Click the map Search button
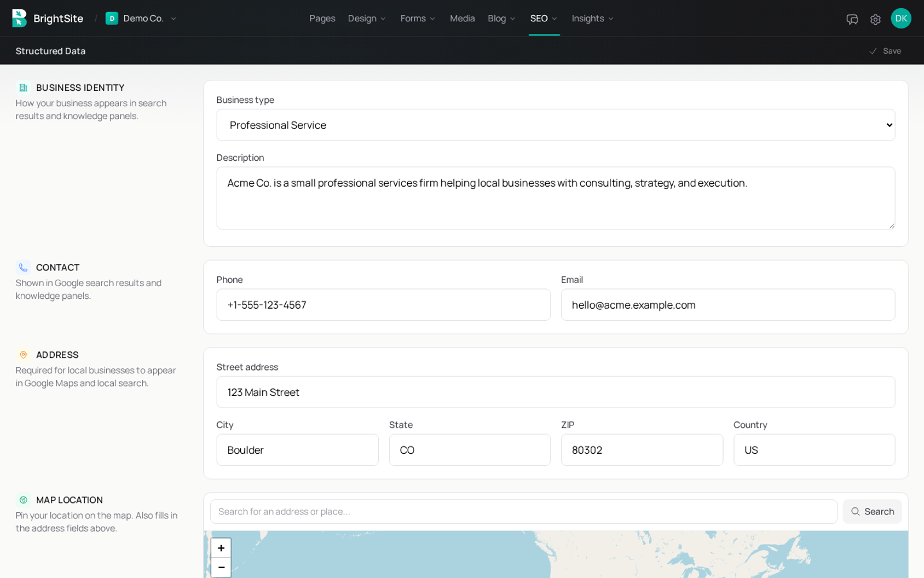This screenshot has width=924, height=578. [x=872, y=512]
